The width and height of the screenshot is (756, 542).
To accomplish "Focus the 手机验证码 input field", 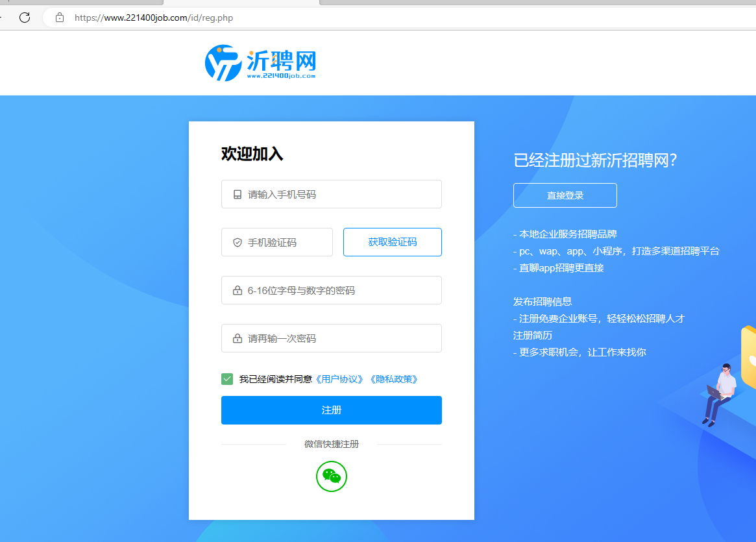I will 276,242.
